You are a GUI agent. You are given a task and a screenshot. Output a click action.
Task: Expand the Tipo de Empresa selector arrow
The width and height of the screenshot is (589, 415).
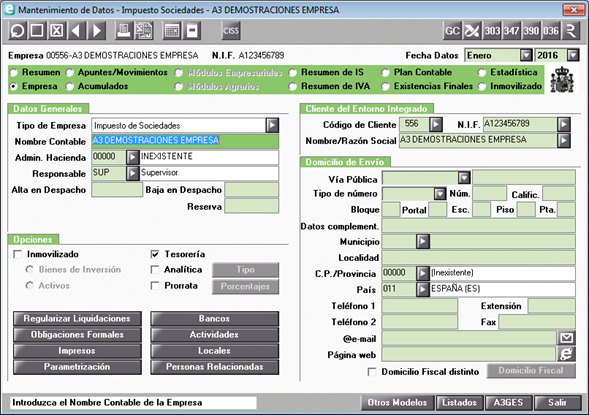pos(272,125)
